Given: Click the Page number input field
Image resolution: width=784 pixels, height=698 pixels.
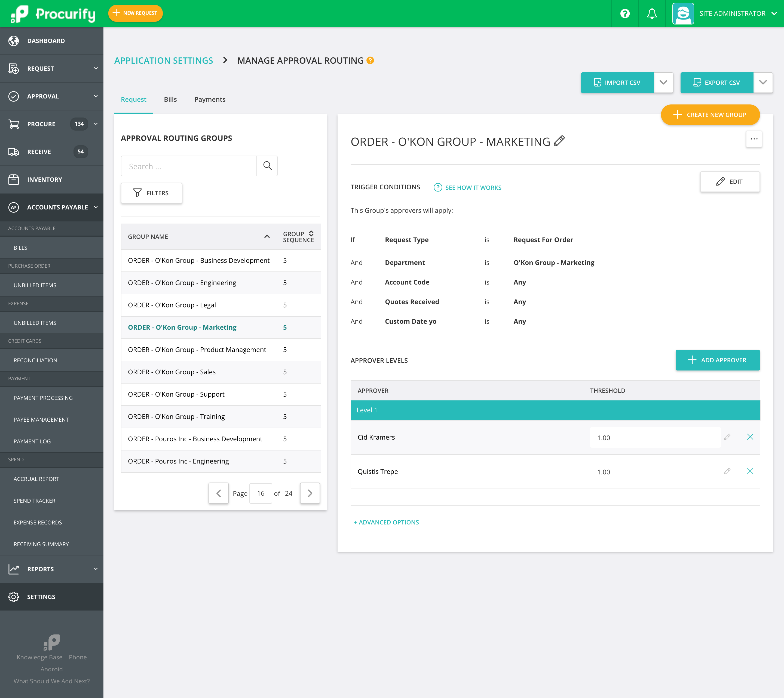Looking at the screenshot, I should (261, 493).
